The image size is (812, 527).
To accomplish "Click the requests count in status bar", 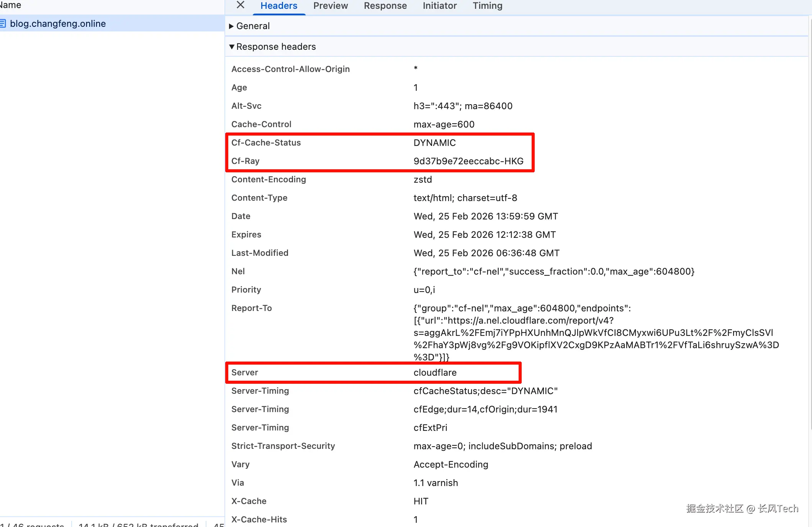I will [x=33, y=525].
